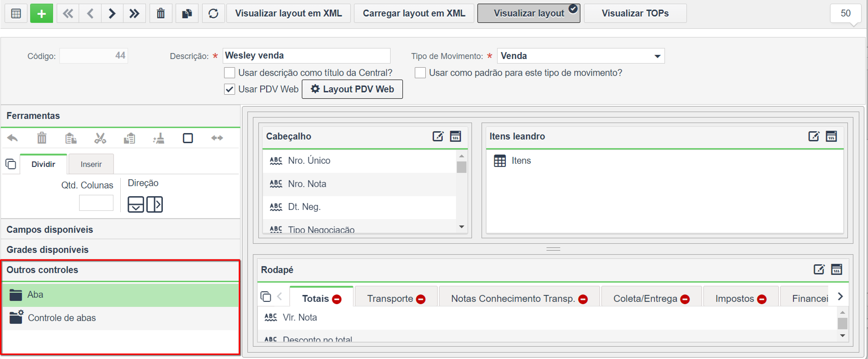
Task: Clear layout with broom tool
Action: [158, 138]
